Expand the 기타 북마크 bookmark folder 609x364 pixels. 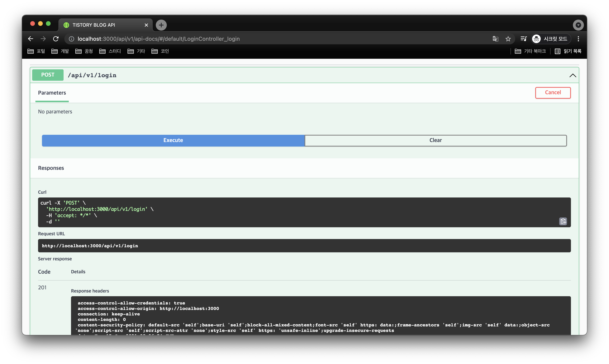pyautogui.click(x=530, y=51)
